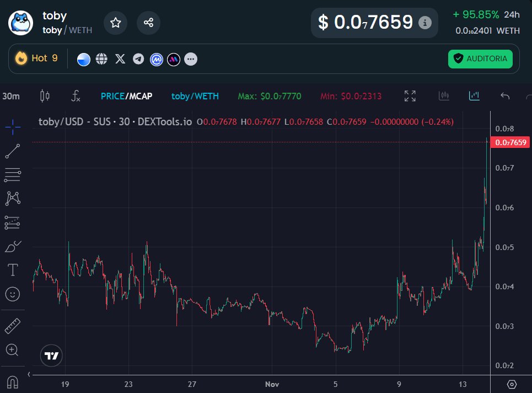The height and width of the screenshot is (393, 532).
Task: Show more links with ellipsis icon
Action: 191,59
